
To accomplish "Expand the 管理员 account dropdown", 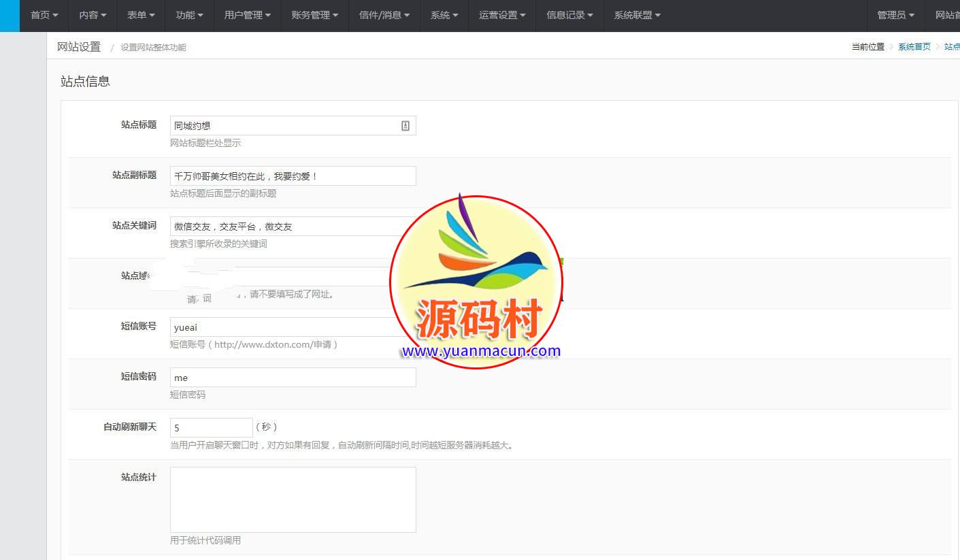I will point(895,15).
